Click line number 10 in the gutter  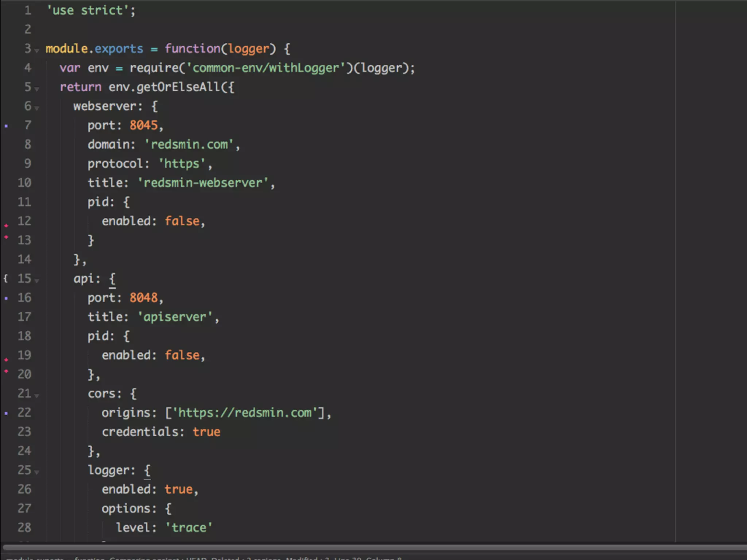[24, 183]
